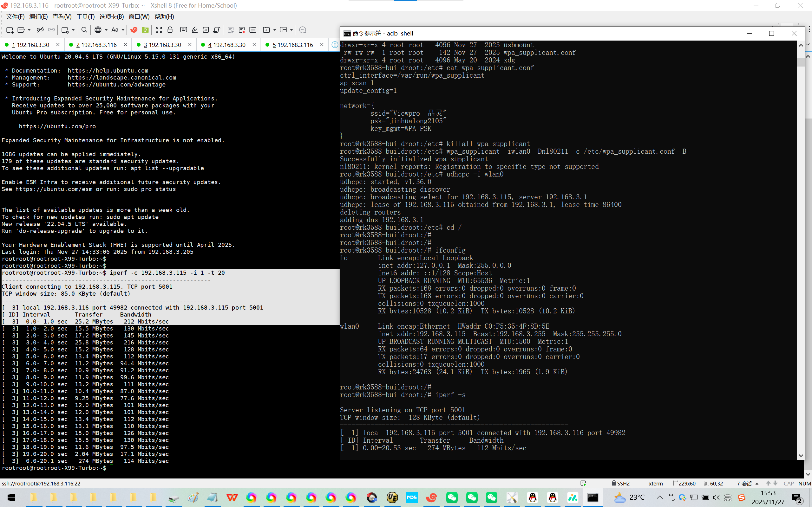
Task: Click the red Xshell swirl toolbar icon
Action: [134, 30]
